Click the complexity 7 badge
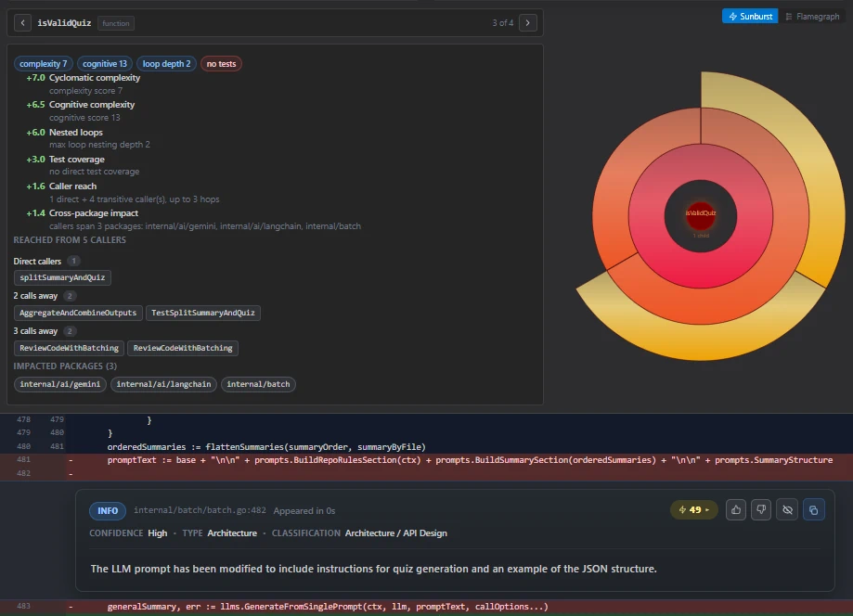 click(43, 64)
